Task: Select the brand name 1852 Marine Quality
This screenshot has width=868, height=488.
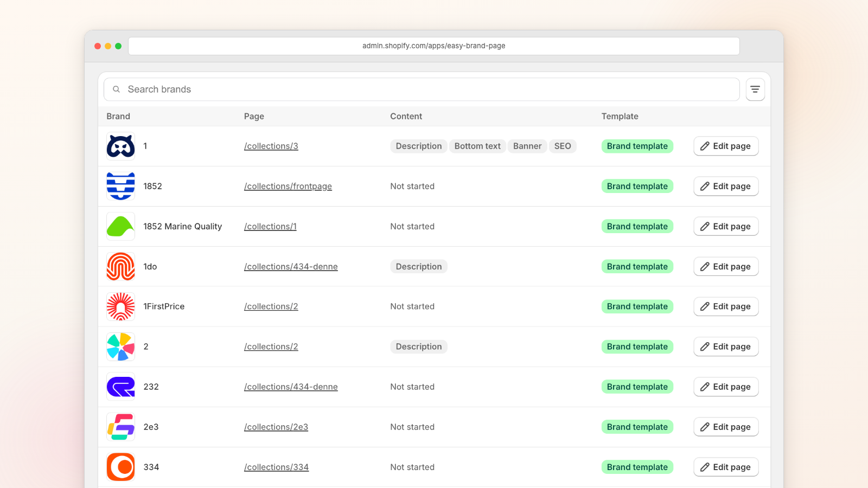Action: [x=182, y=227]
